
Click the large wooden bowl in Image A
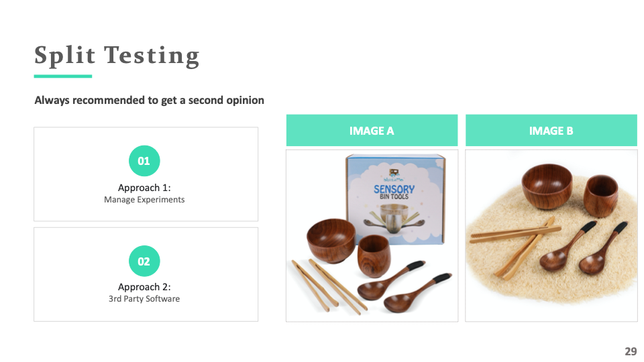(331, 241)
